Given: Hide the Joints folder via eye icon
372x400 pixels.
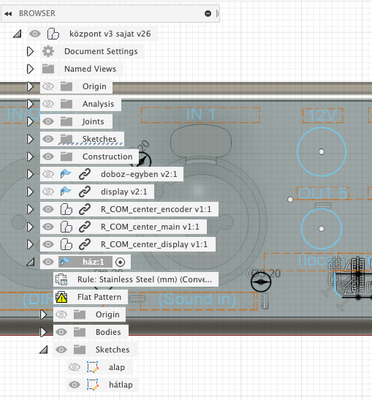Looking at the screenshot, I should [48, 122].
